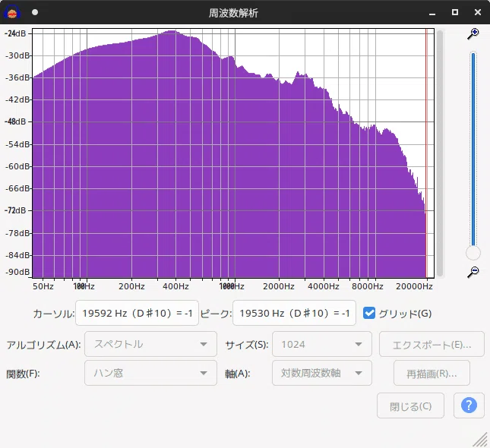The width and height of the screenshot is (490, 448).
Task: Click the blue vertical zoom slider track
Action: point(473,150)
